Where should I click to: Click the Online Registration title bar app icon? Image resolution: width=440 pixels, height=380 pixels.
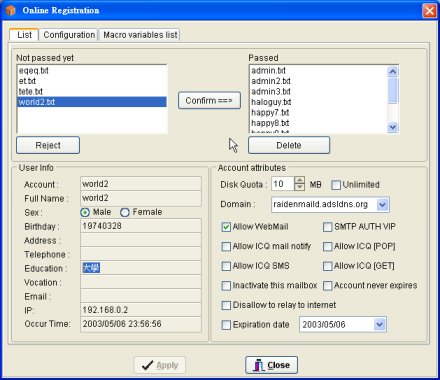[11, 10]
